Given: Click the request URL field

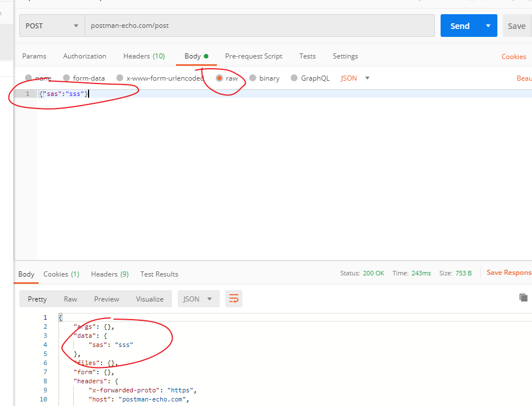Looking at the screenshot, I should (x=259, y=26).
